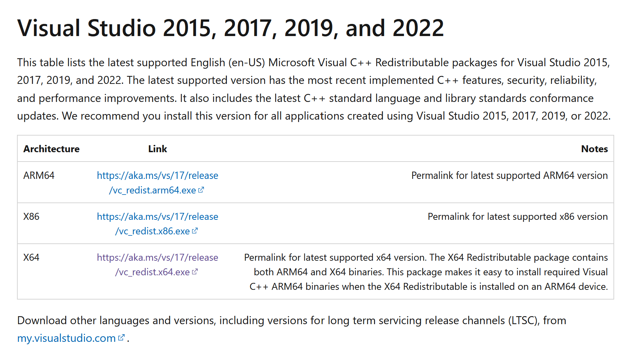Click the note 'Permalink for latest supported ARM64 version'
Viewport: 644px width, 355px height.
(509, 175)
